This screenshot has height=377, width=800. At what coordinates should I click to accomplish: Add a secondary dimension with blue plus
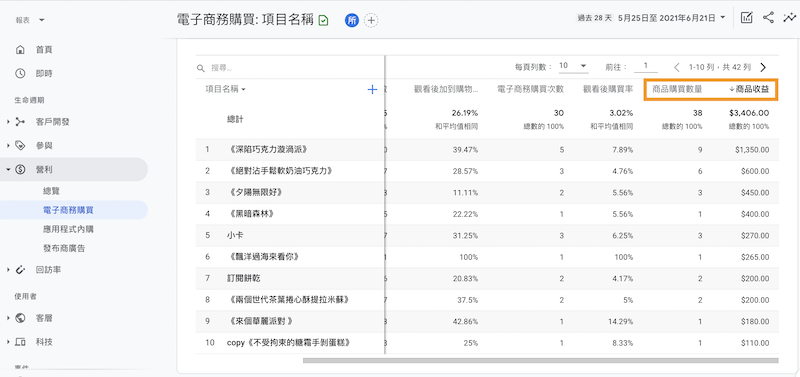[x=372, y=89]
